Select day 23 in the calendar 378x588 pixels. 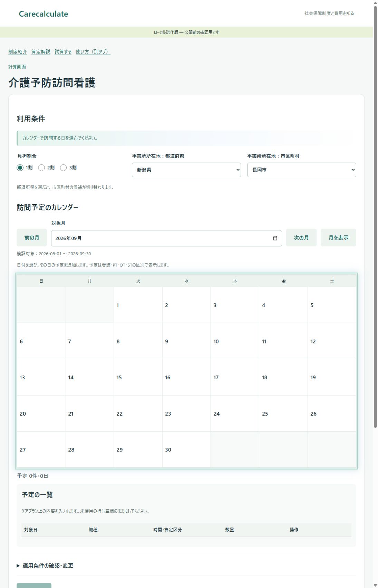coord(186,414)
